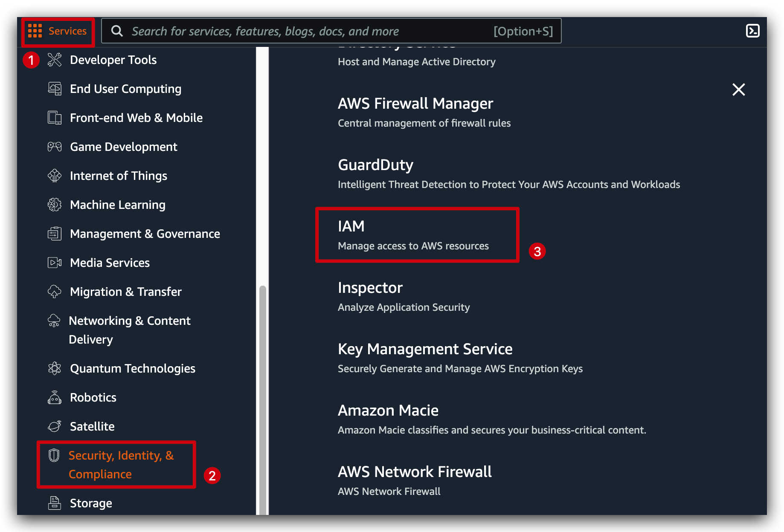Select End User Computing category
Viewport: 784px width, 532px height.
[x=125, y=89]
